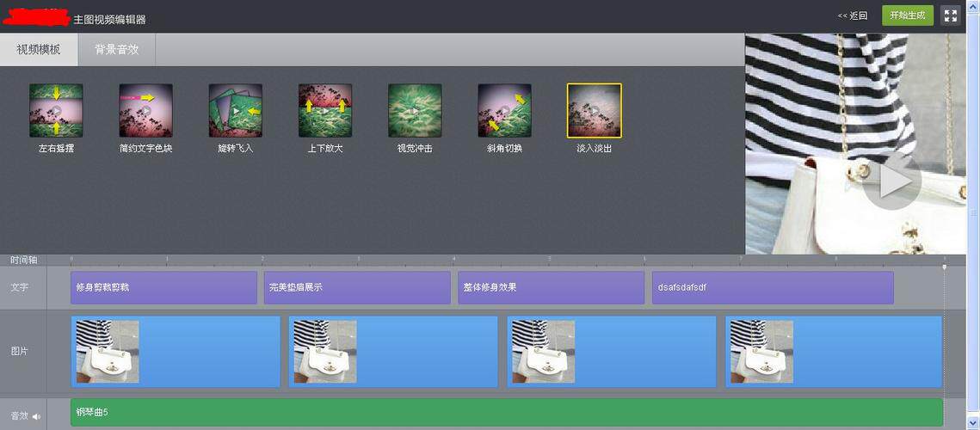Select the 左右摇摆 video template
The height and width of the screenshot is (430, 980).
coord(56,111)
